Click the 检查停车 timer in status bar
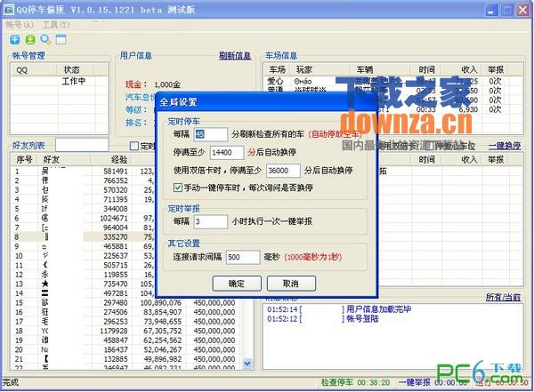Image resolution: width=534 pixels, height=392 pixels. tap(355, 382)
